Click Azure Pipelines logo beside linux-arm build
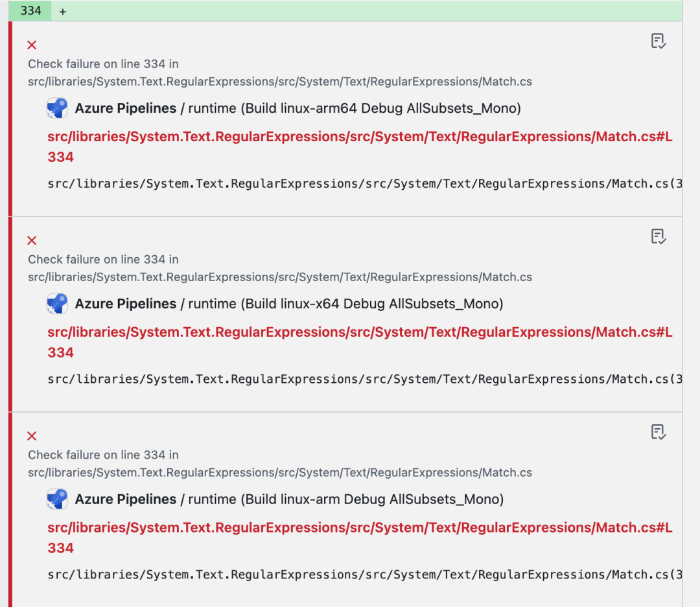This screenshot has height=607, width=700. 57,499
